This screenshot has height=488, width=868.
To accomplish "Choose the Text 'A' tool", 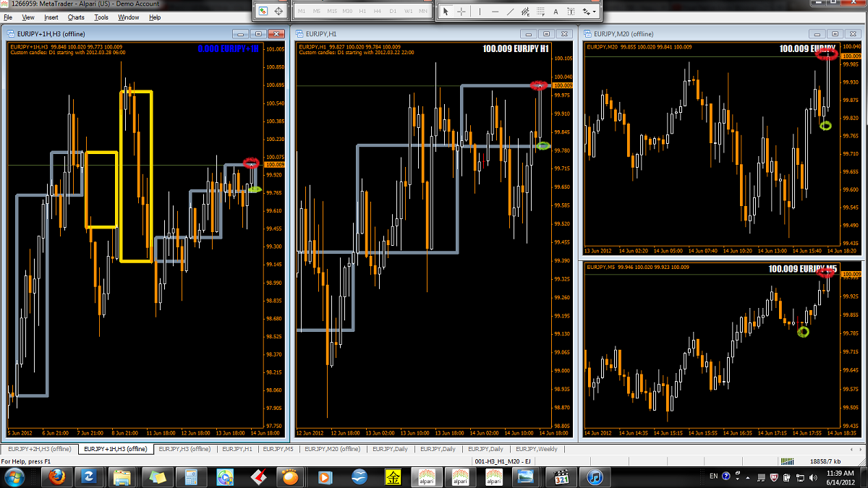I will coord(556,12).
